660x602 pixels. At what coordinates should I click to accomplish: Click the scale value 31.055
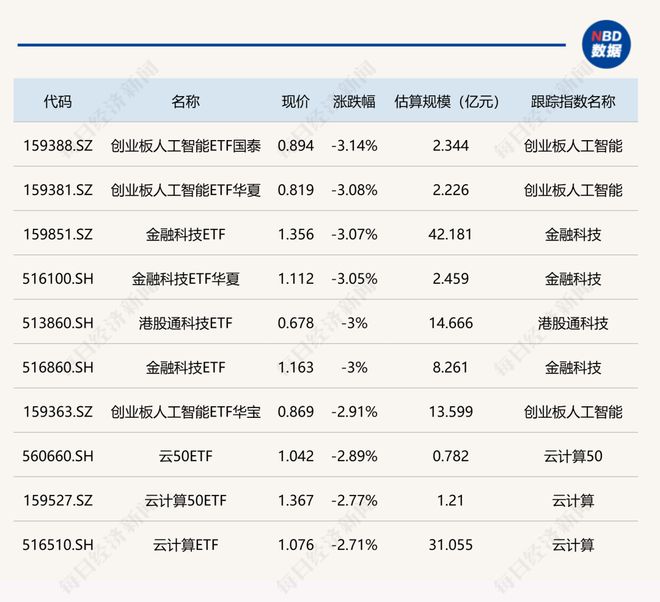coord(450,545)
